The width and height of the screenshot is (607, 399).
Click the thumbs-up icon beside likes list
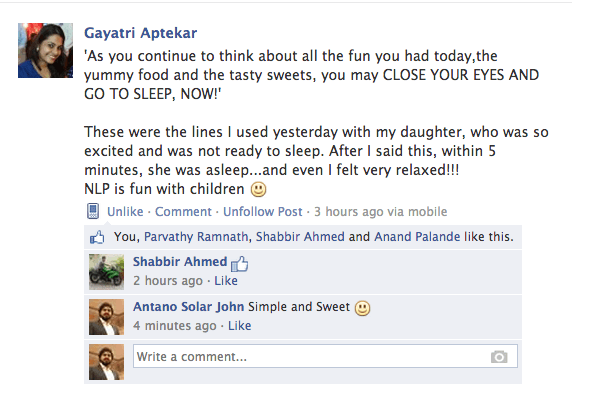[97, 237]
